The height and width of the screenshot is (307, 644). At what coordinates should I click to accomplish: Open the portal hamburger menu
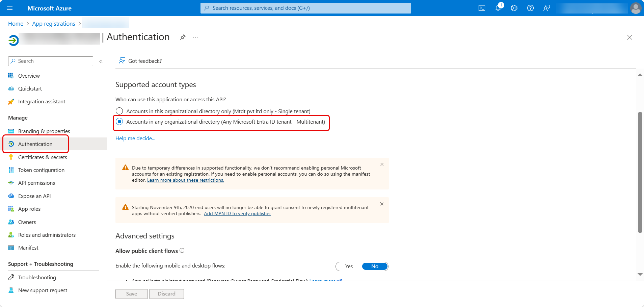click(x=10, y=8)
